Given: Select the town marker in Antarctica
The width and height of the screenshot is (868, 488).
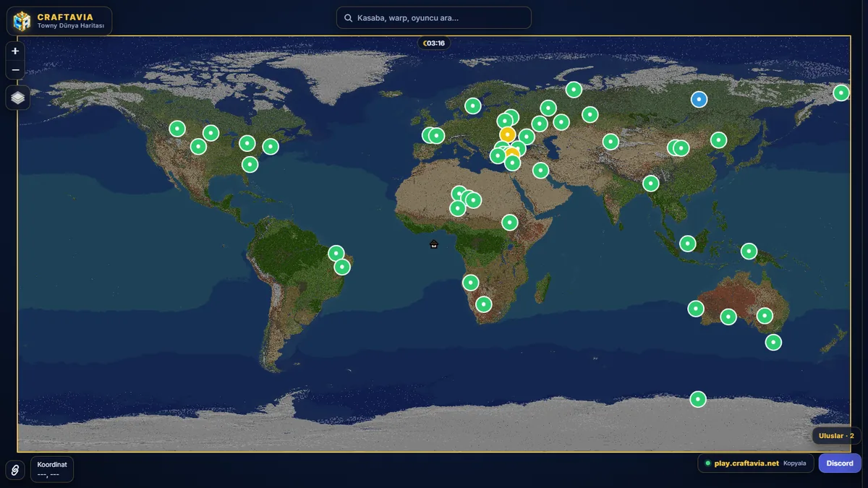Looking at the screenshot, I should (697, 399).
